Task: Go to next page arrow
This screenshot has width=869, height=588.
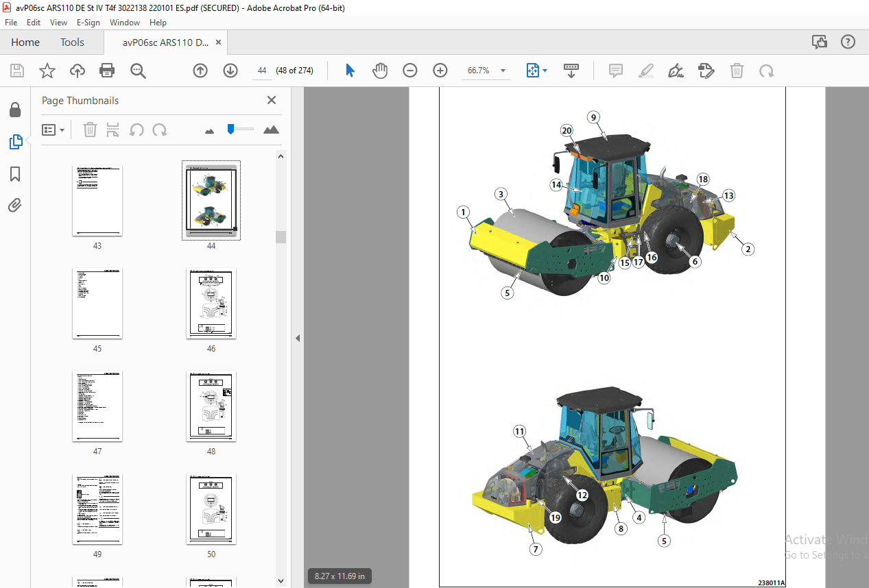Action: (x=230, y=71)
